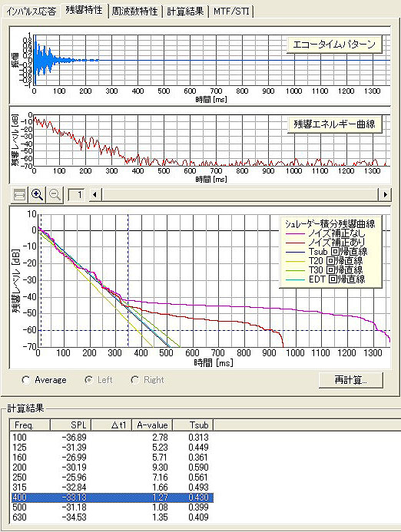Click the 残響エネルギー曲線 graph label
401x532 pixels.
pos(334,124)
